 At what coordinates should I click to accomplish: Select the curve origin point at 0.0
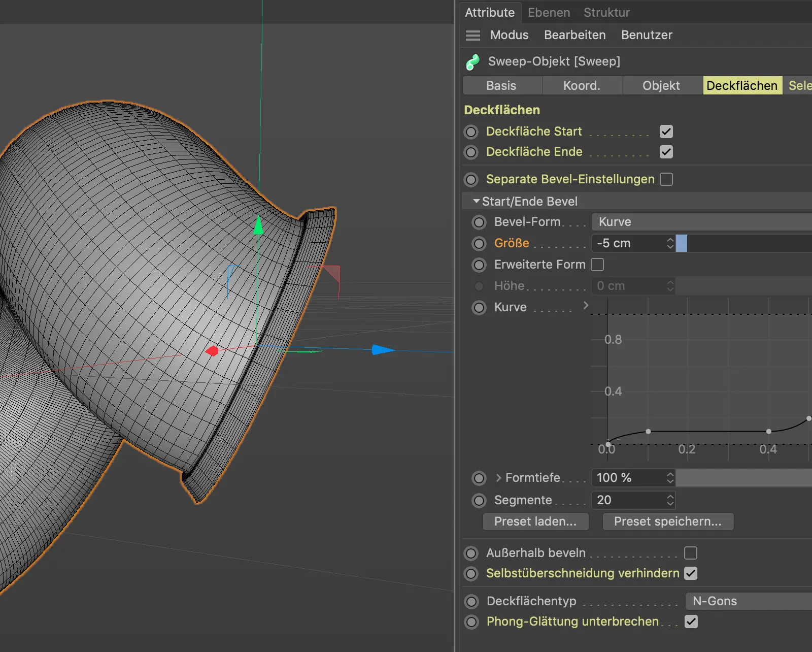point(608,444)
